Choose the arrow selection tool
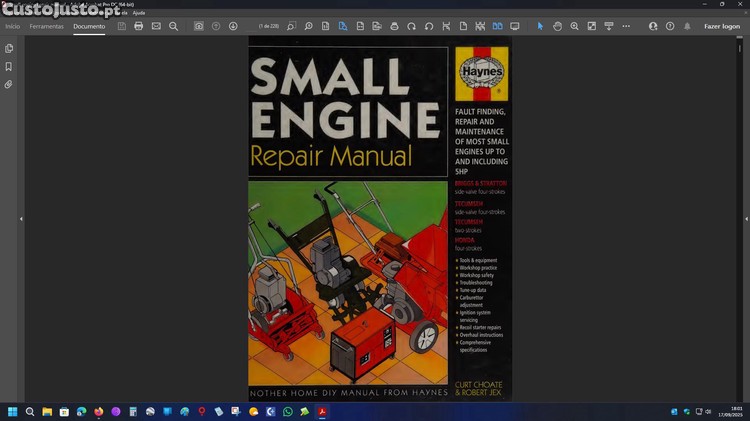This screenshot has width=750, height=421. 540,26
